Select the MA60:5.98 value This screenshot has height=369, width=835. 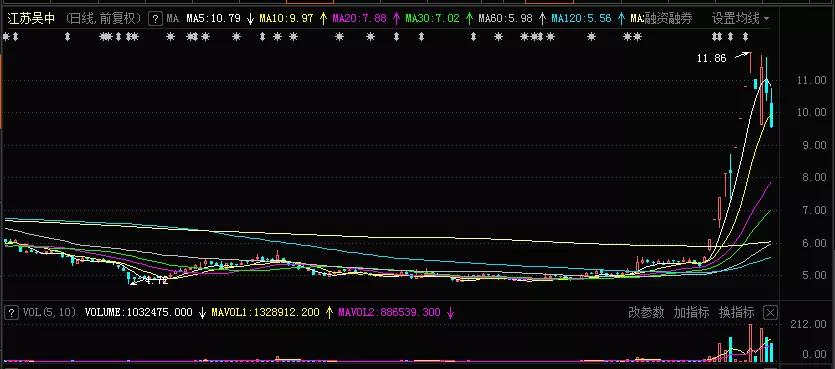505,19
